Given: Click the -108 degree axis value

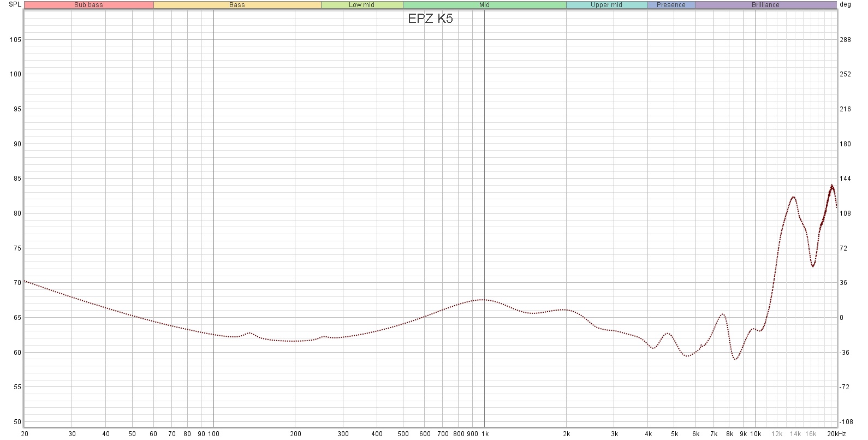Looking at the screenshot, I should (x=845, y=422).
